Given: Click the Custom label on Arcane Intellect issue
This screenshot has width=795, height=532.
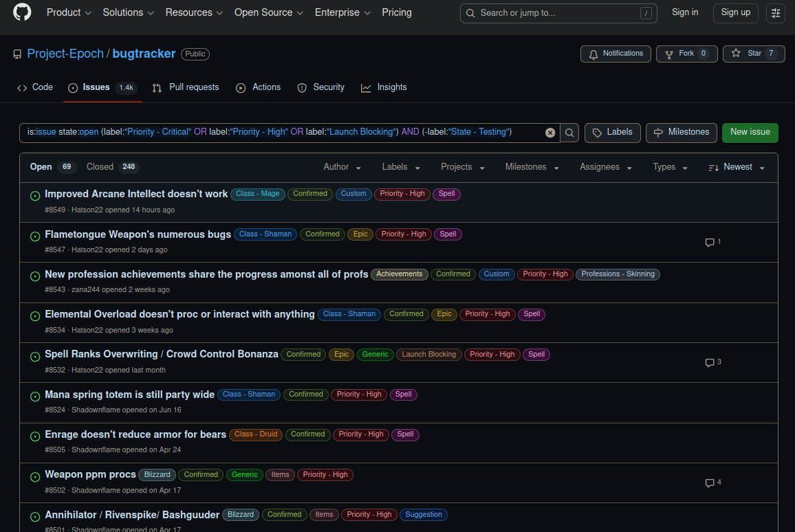Looking at the screenshot, I should coord(353,194).
